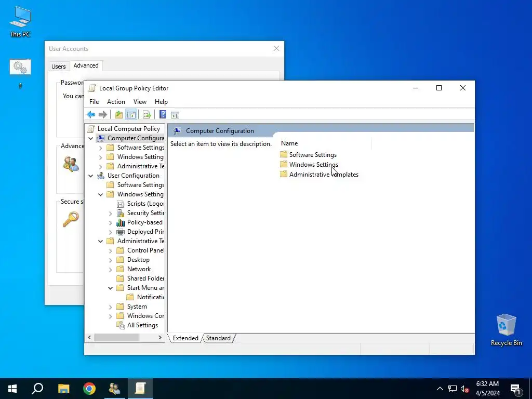Screen dimensions: 532x399
Task: Open the Windows Start menu
Action: [12, 389]
